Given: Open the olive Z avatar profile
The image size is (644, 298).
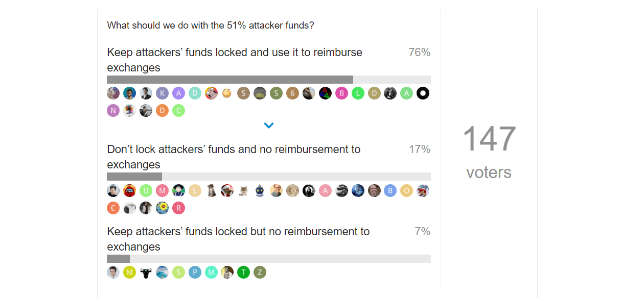Looking at the screenshot, I should coord(260,272).
